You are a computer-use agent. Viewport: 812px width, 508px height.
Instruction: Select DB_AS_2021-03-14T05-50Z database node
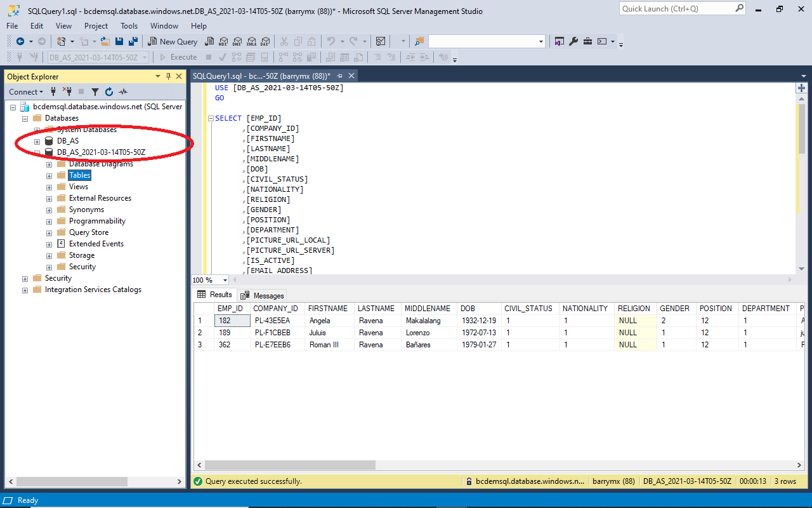coord(101,152)
